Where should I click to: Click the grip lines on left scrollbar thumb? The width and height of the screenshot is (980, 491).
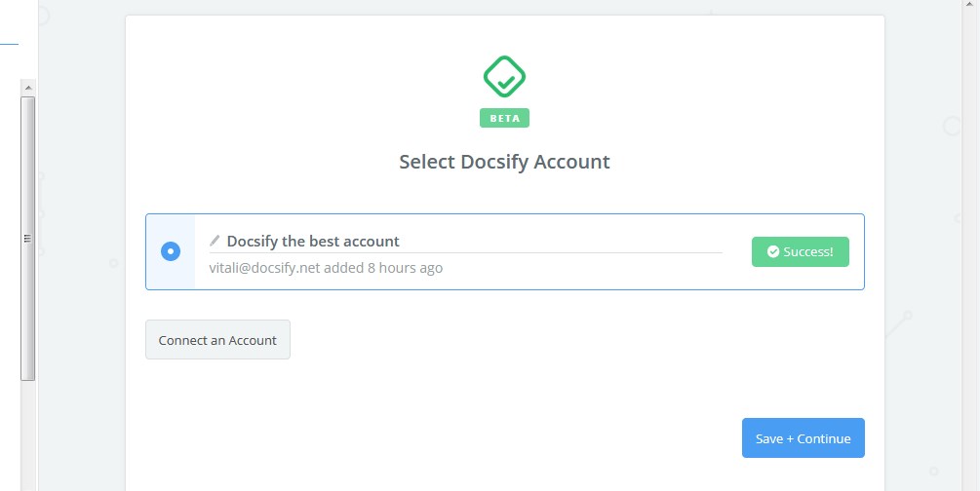27,238
